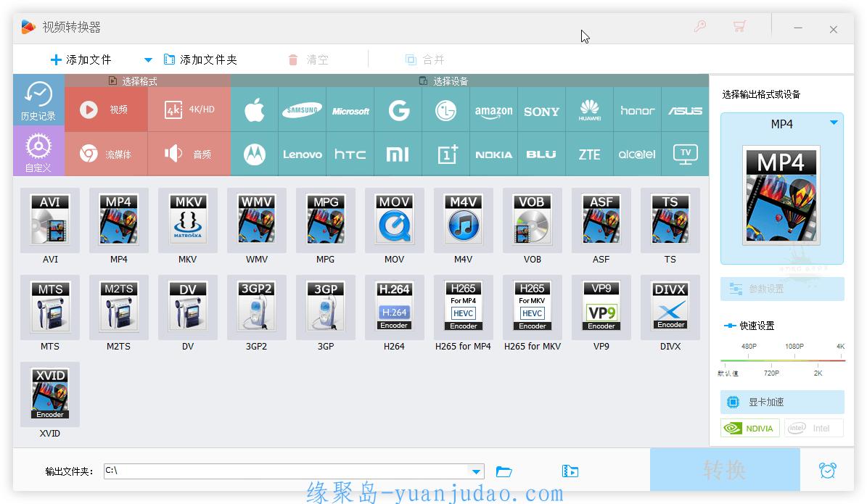The width and height of the screenshot is (867, 504).
Task: Open the Motorola device presets
Action: click(255, 154)
